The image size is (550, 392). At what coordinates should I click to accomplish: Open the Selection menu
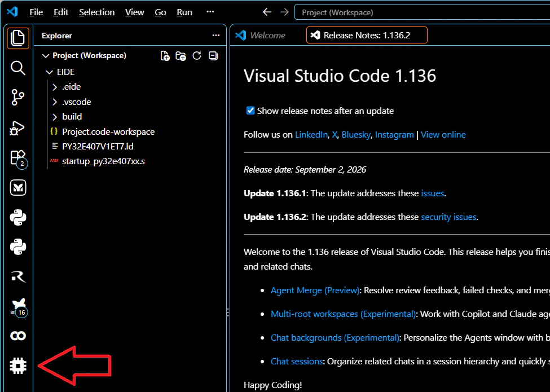point(97,12)
